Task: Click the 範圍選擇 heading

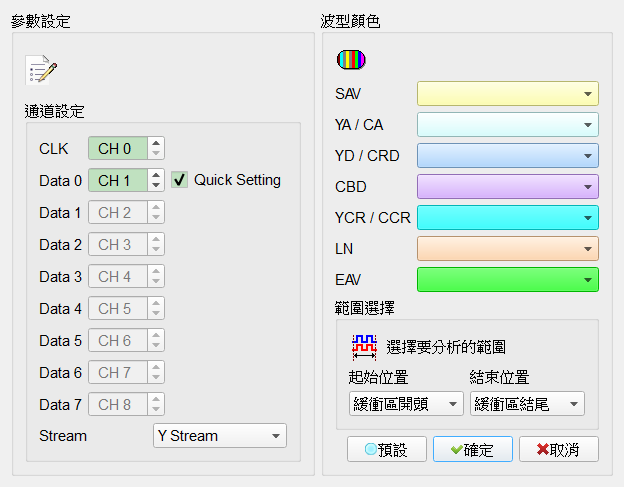Action: [365, 308]
